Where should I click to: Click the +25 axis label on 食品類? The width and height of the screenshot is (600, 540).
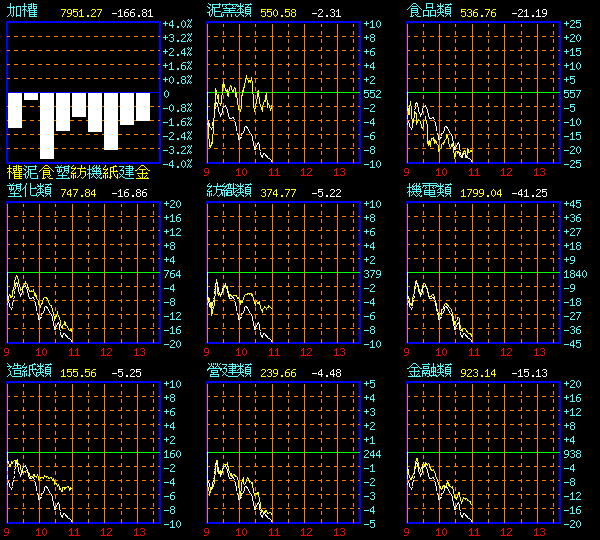point(572,24)
